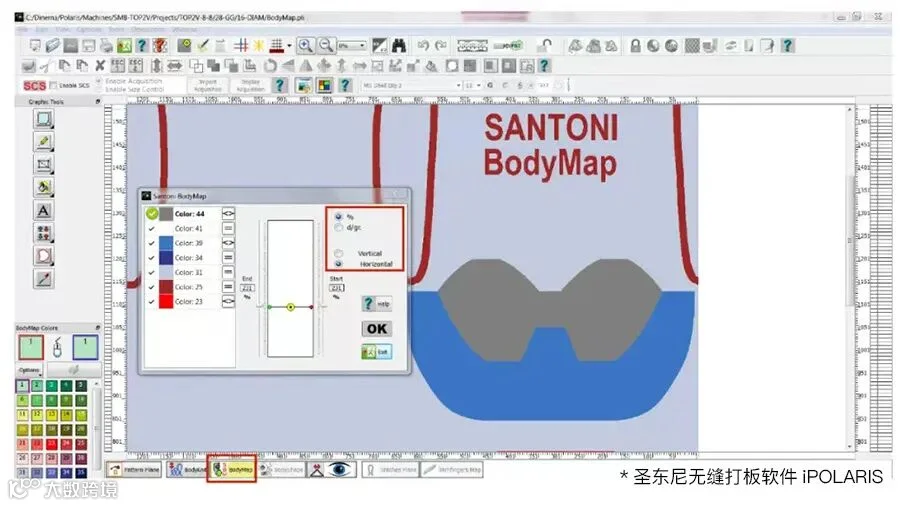Select the Horizontal radio button

pos(339,264)
